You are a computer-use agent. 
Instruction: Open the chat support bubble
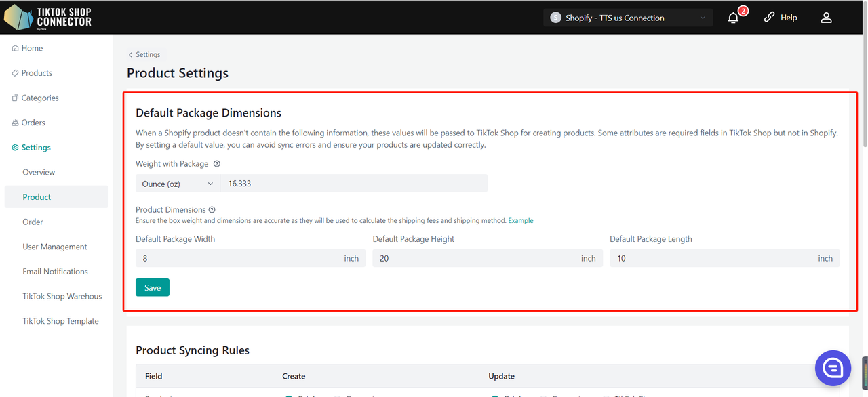(833, 368)
